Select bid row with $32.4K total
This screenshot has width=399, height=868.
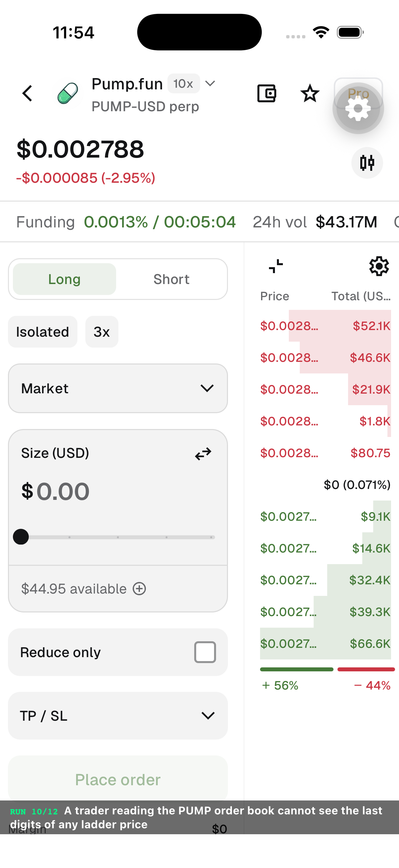pos(325,580)
